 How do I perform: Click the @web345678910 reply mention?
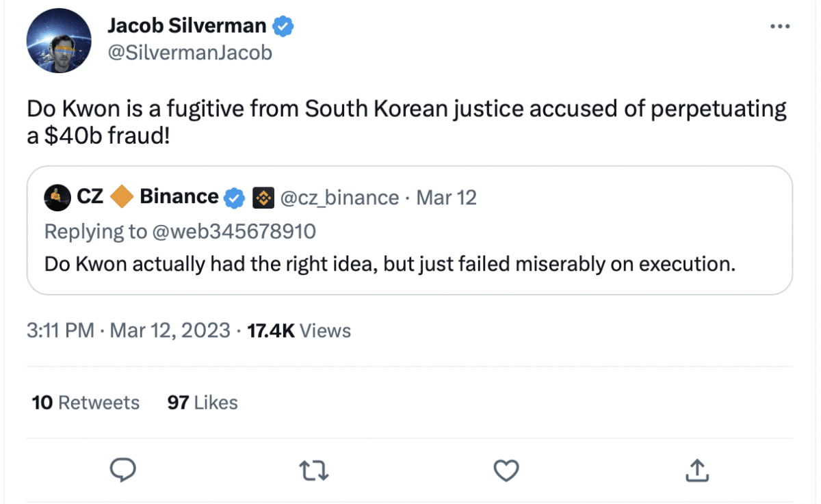point(234,231)
